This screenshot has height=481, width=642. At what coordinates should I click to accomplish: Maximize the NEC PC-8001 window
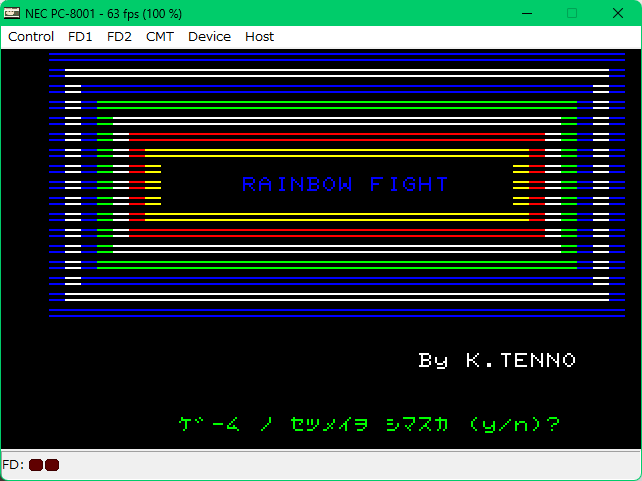coord(572,13)
